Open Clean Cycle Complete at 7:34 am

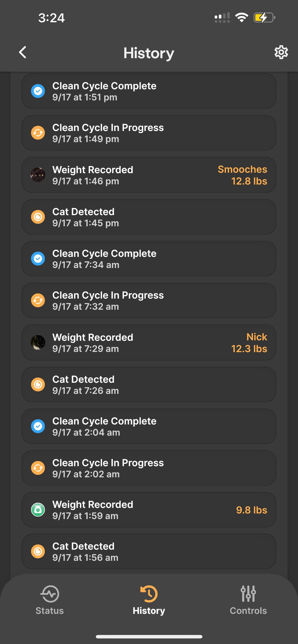point(149,259)
